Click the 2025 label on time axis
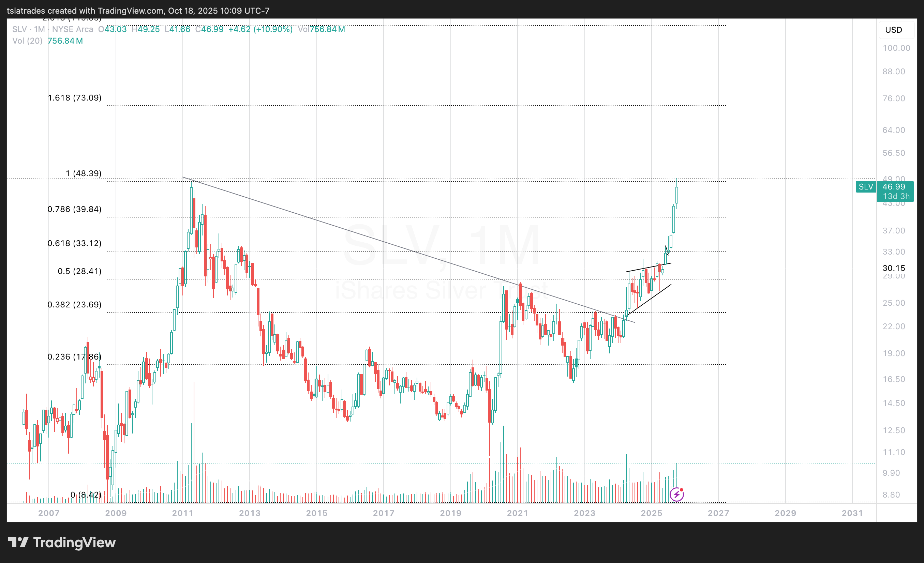Image resolution: width=924 pixels, height=563 pixels. (651, 513)
